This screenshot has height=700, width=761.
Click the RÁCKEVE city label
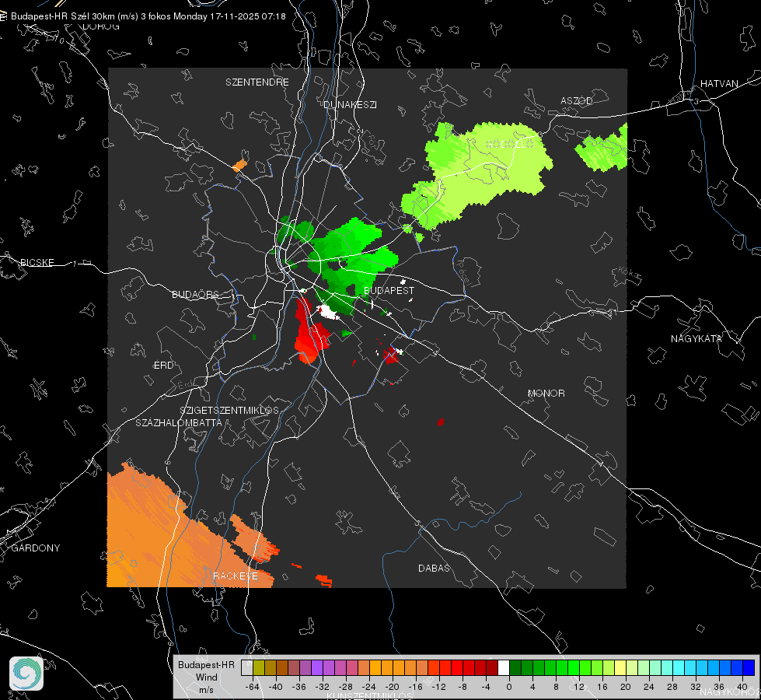pyautogui.click(x=236, y=576)
